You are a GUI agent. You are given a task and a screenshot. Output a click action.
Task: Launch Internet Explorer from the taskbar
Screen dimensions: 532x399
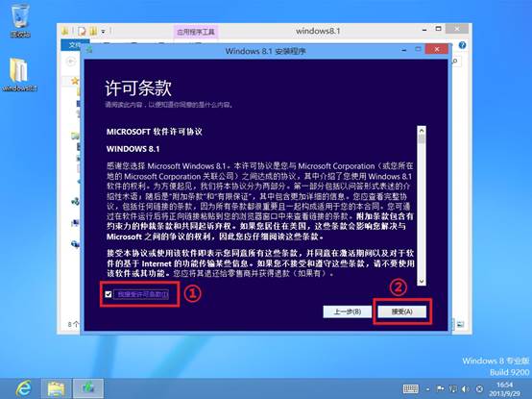(23, 388)
